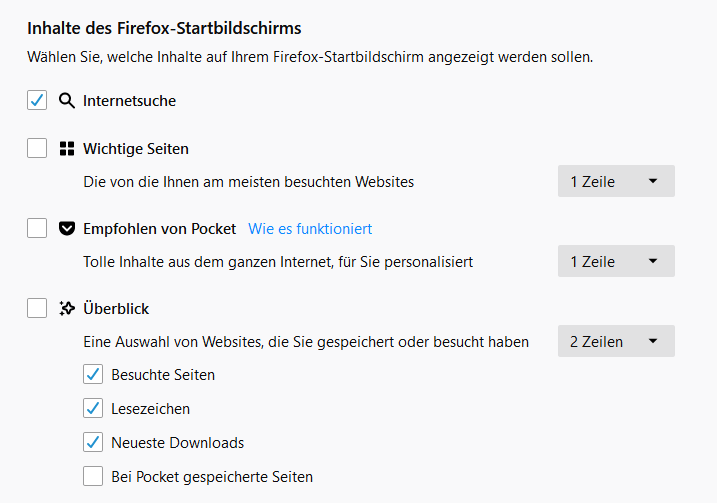Click the Lesezeichen label text
Screen dimensions: 717x503
pos(150,409)
